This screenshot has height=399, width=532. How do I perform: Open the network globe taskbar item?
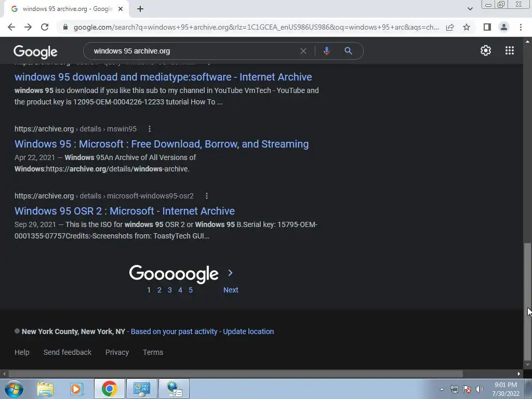(174, 389)
